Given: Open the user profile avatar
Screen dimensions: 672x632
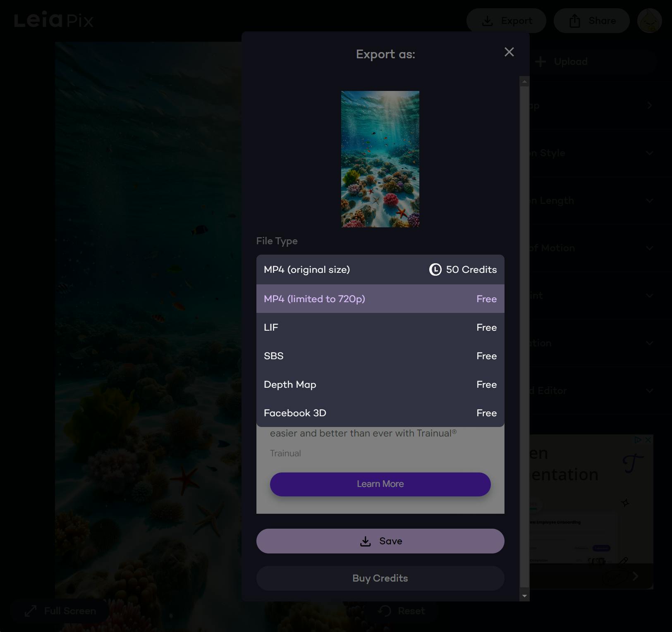Looking at the screenshot, I should [649, 21].
